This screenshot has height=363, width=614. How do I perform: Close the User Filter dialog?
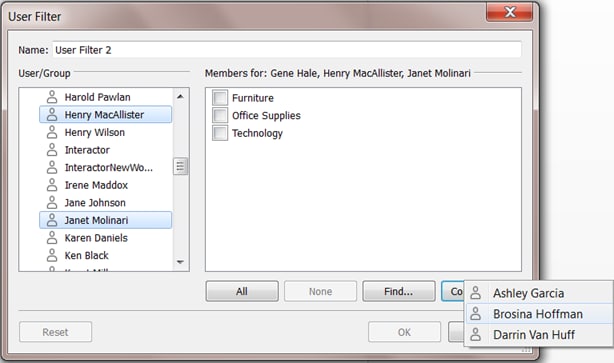coord(509,12)
